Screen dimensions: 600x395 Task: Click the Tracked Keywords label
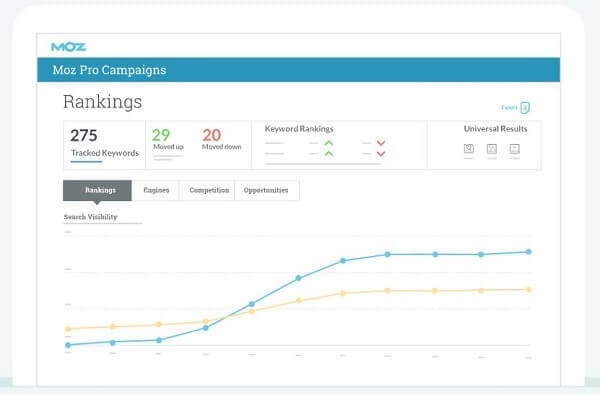click(x=105, y=153)
